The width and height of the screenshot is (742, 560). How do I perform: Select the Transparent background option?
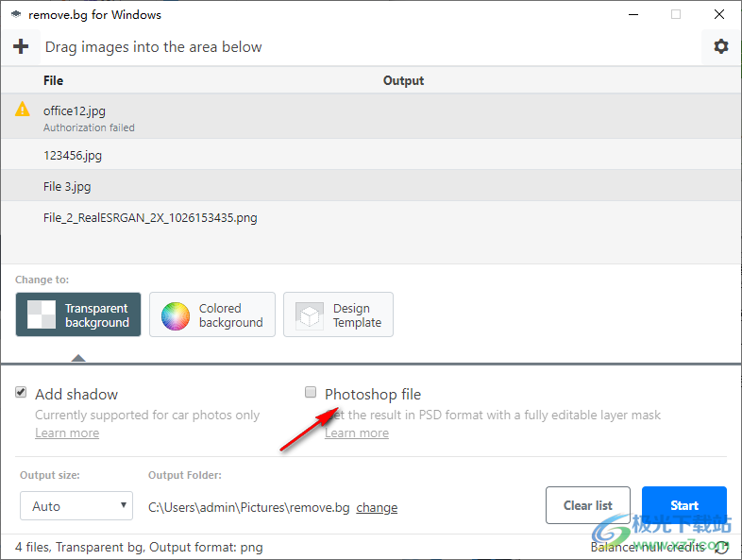click(79, 315)
